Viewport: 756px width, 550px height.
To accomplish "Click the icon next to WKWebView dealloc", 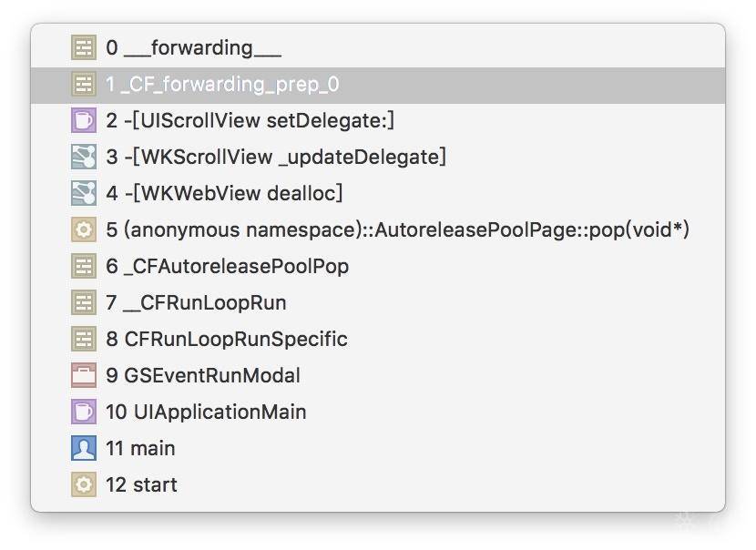I will point(84,194).
